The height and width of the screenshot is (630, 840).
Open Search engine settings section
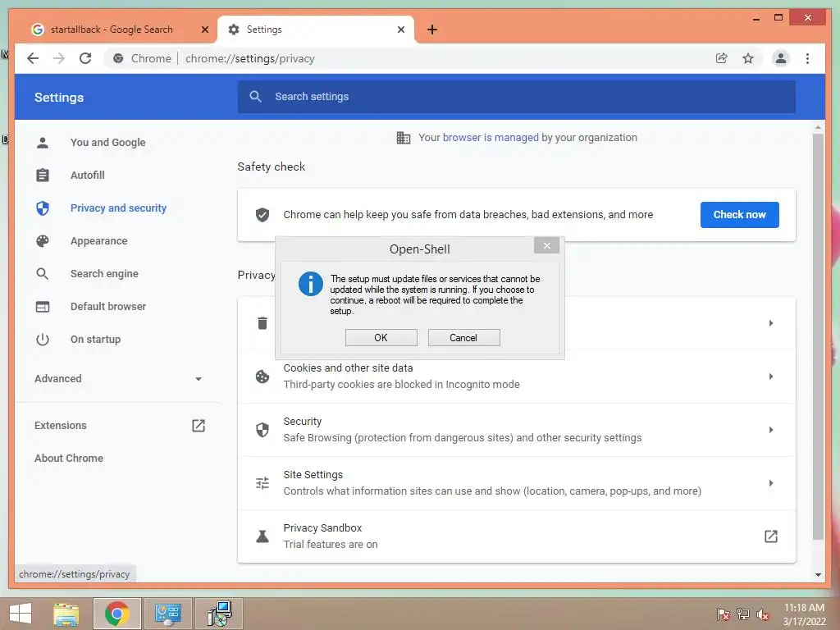[x=104, y=274]
